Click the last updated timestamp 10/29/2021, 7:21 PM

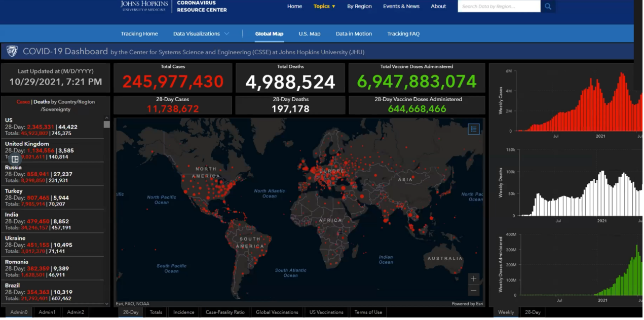pos(55,82)
